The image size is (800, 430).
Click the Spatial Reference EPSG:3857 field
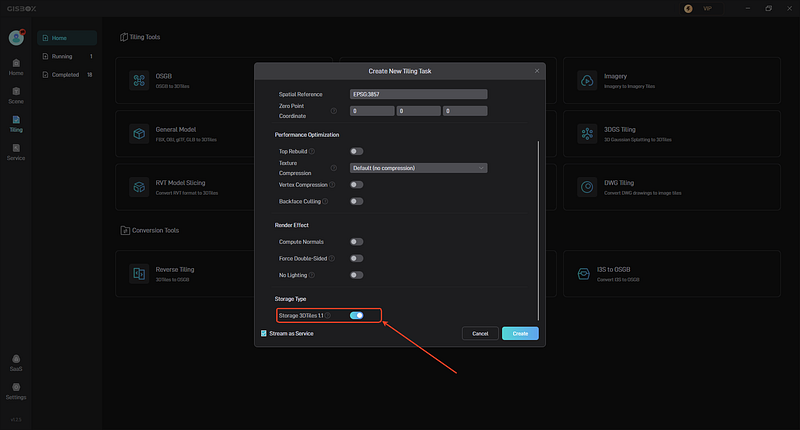tap(418, 94)
